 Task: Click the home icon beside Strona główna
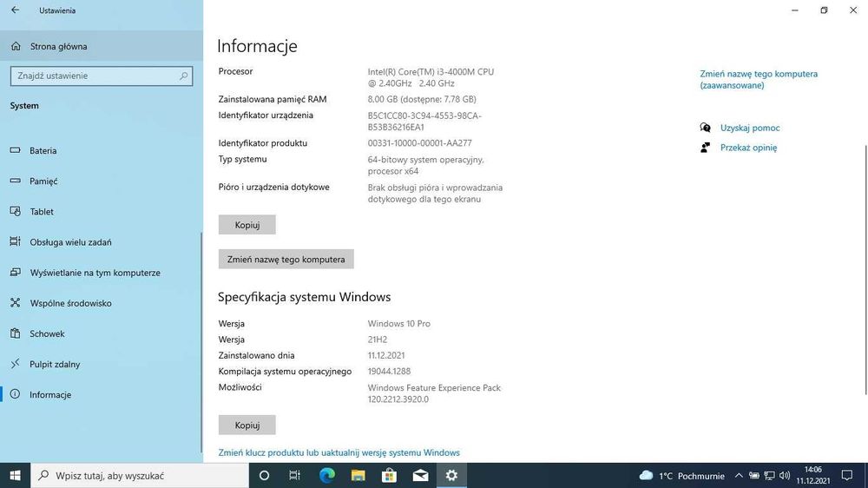pos(16,46)
